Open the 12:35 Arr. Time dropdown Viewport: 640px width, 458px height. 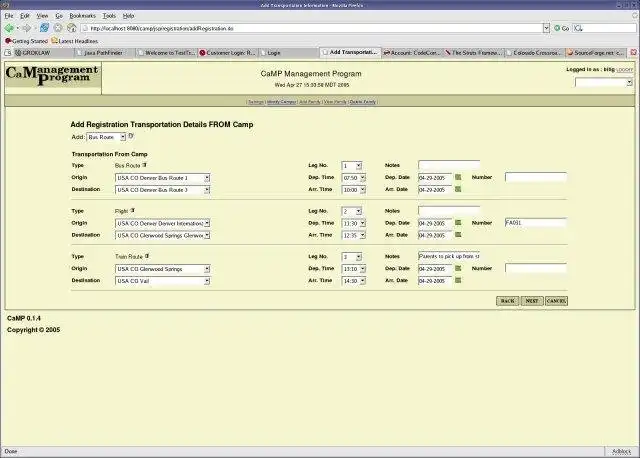tap(353, 236)
